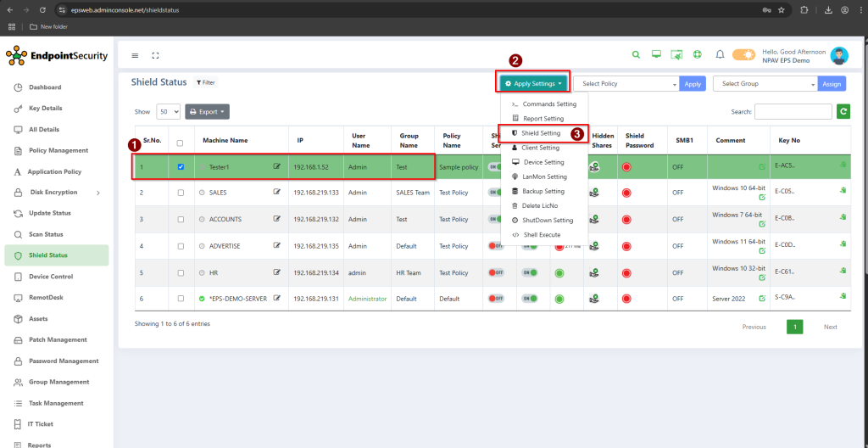Uncheck the Tester1 row checkbox
Screen dimensions: 868x448
(x=180, y=167)
